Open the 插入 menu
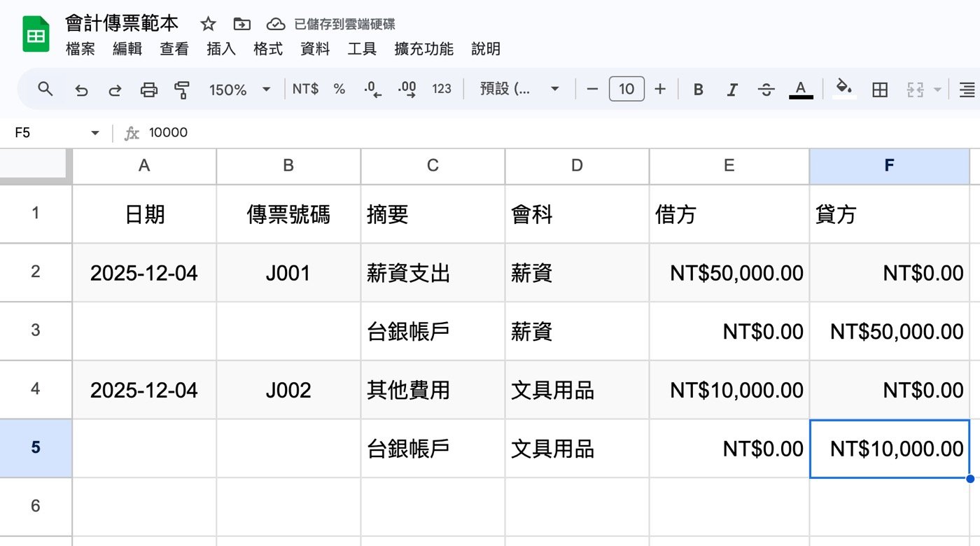980x546 pixels. click(221, 49)
